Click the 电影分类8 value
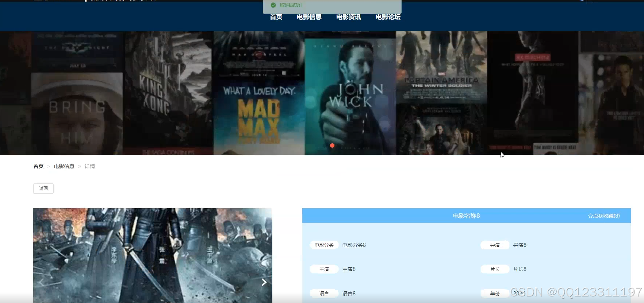Image resolution: width=644 pixels, height=303 pixels. click(354, 245)
